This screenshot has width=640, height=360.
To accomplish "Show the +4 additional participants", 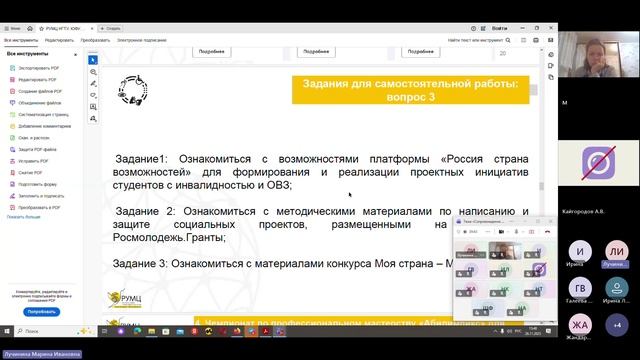I will [617, 325].
